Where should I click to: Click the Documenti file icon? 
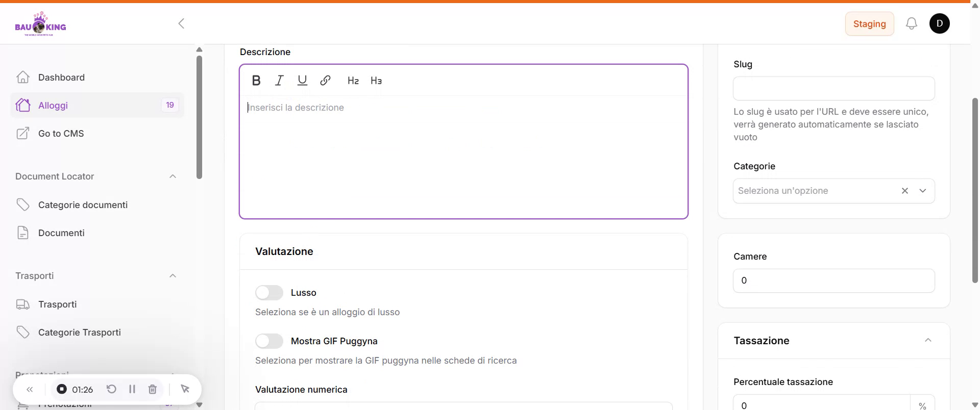pos(23,233)
